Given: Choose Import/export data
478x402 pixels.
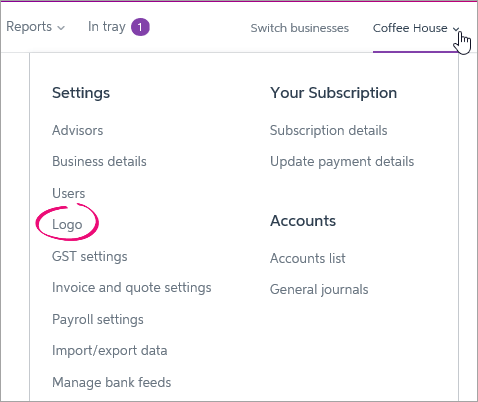Looking at the screenshot, I should click(110, 351).
